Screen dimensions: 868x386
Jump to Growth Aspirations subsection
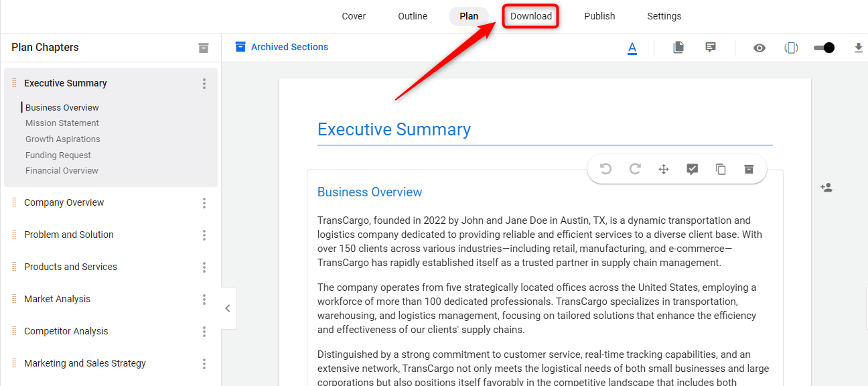point(63,139)
